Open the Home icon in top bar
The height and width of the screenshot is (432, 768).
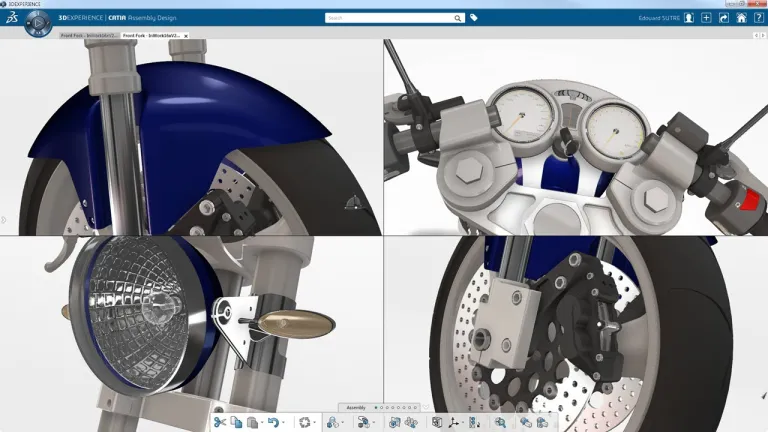click(x=741, y=17)
